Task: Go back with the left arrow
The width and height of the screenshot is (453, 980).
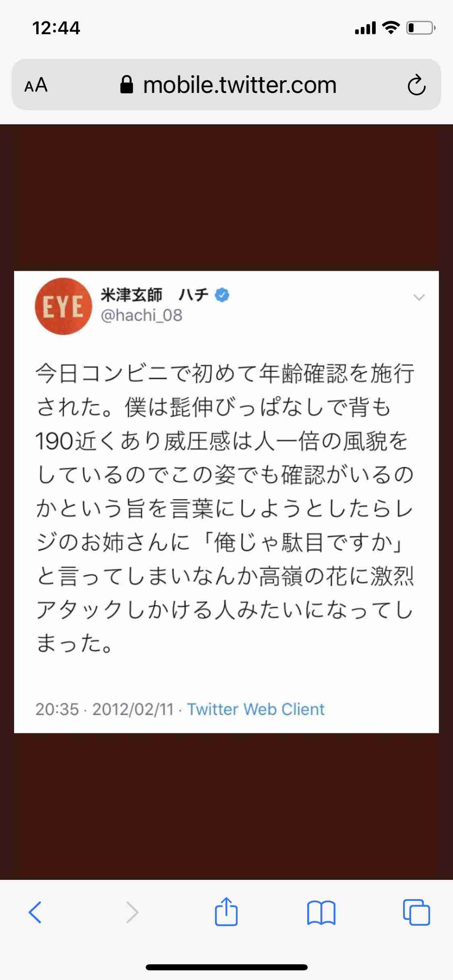Action: (x=35, y=912)
